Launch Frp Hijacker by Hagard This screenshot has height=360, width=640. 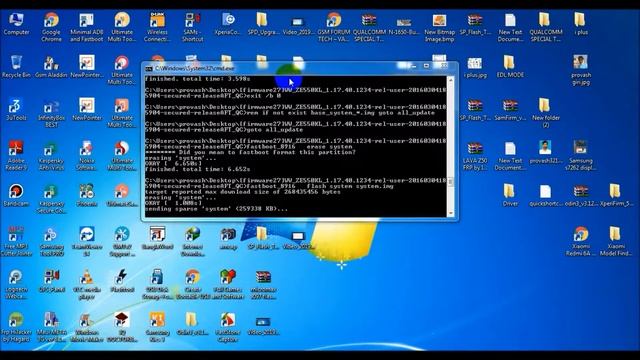tap(16, 327)
